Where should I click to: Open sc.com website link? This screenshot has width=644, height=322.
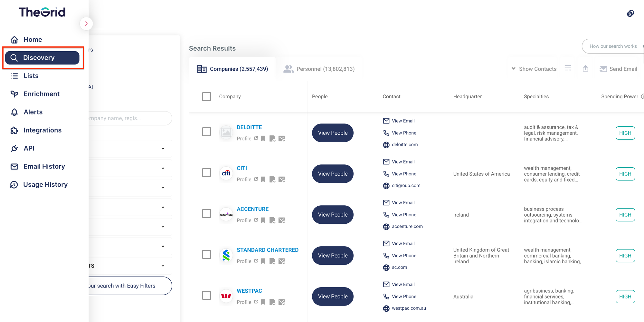click(x=395, y=268)
